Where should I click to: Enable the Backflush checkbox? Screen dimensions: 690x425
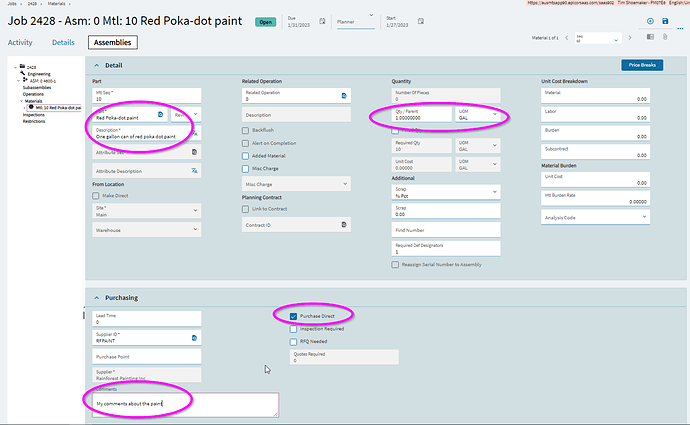click(246, 130)
